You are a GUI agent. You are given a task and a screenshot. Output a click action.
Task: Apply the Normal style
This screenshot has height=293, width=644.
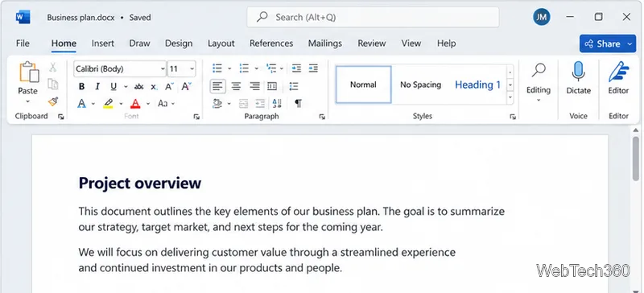click(x=364, y=85)
